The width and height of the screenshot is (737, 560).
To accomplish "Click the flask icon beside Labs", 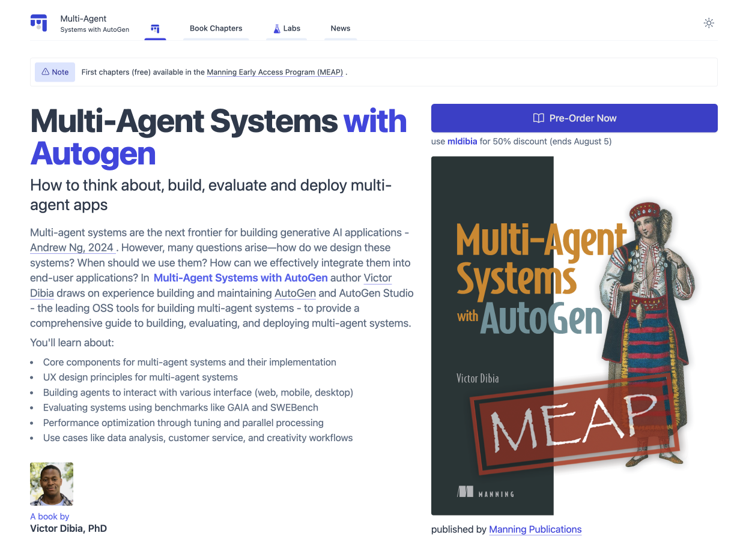I will pyautogui.click(x=277, y=28).
